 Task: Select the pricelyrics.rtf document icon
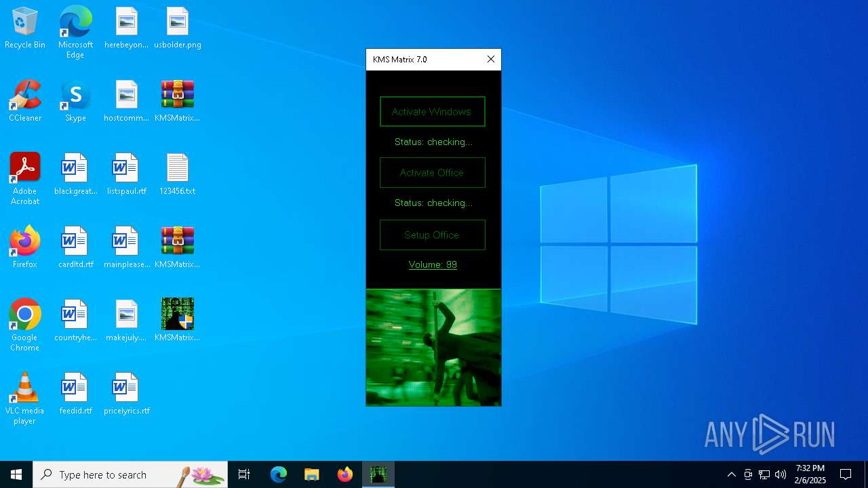[x=127, y=394]
